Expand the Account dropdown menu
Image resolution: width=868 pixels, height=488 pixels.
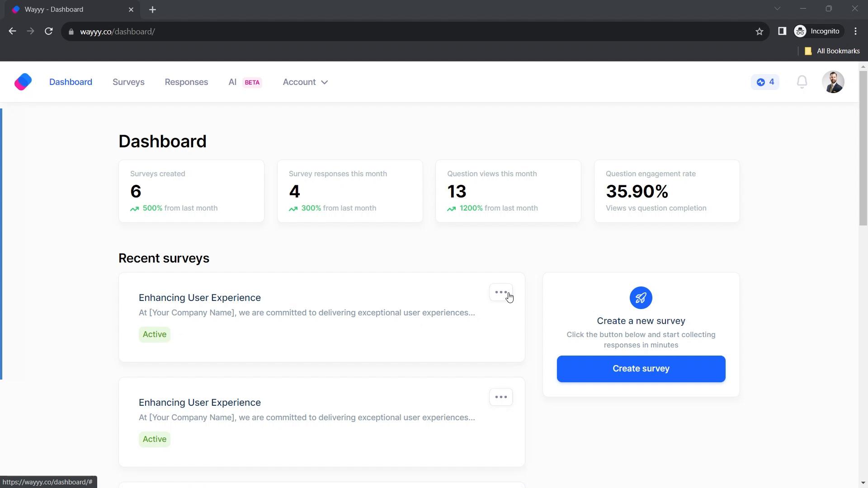click(306, 82)
